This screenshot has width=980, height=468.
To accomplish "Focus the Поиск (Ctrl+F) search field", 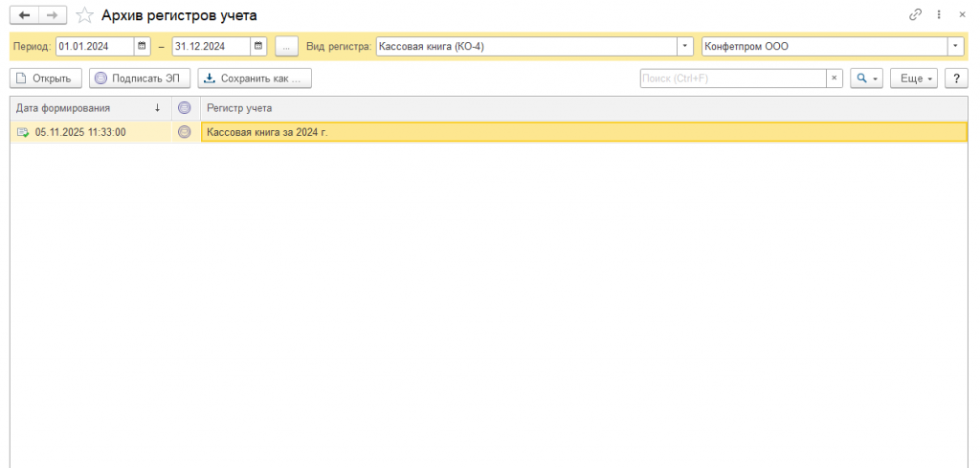I will (733, 78).
